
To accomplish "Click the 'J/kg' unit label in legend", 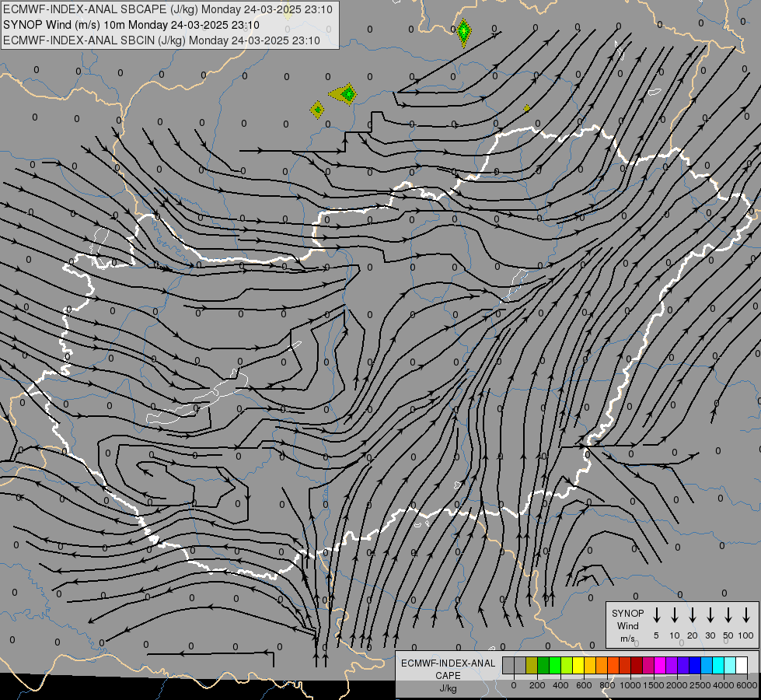I will pyautogui.click(x=448, y=688).
